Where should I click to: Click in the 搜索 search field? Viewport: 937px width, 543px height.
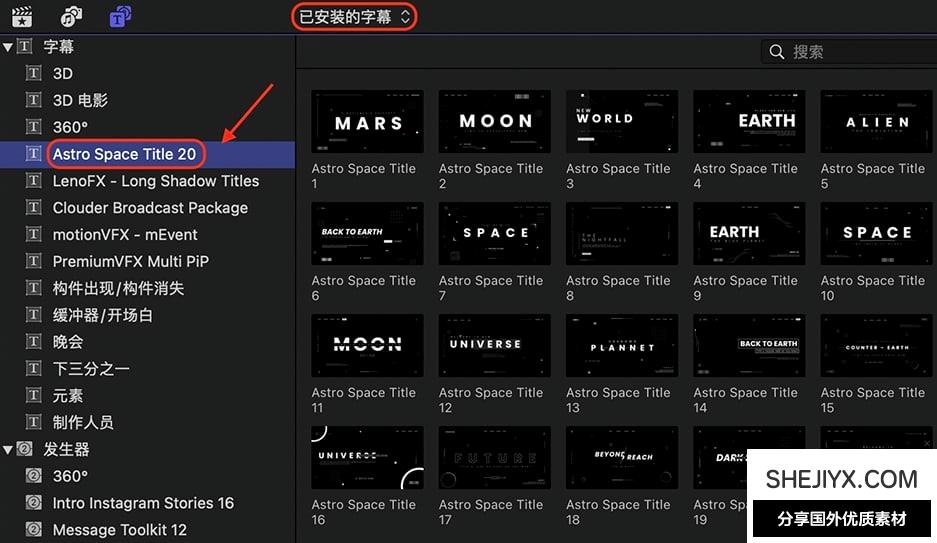860,51
